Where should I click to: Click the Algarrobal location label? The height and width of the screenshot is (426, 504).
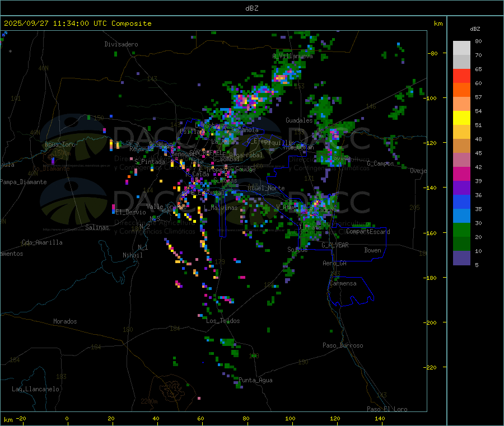pos(246,155)
